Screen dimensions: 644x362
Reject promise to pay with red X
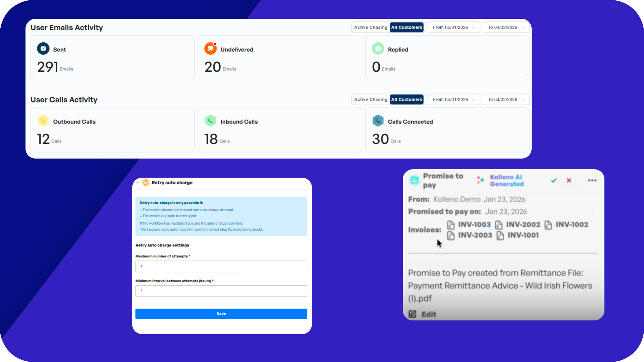click(569, 180)
